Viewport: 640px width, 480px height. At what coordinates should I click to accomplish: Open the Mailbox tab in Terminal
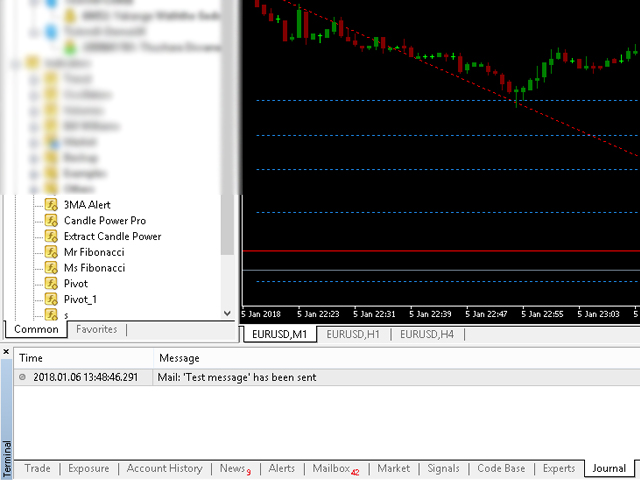[x=336, y=468]
